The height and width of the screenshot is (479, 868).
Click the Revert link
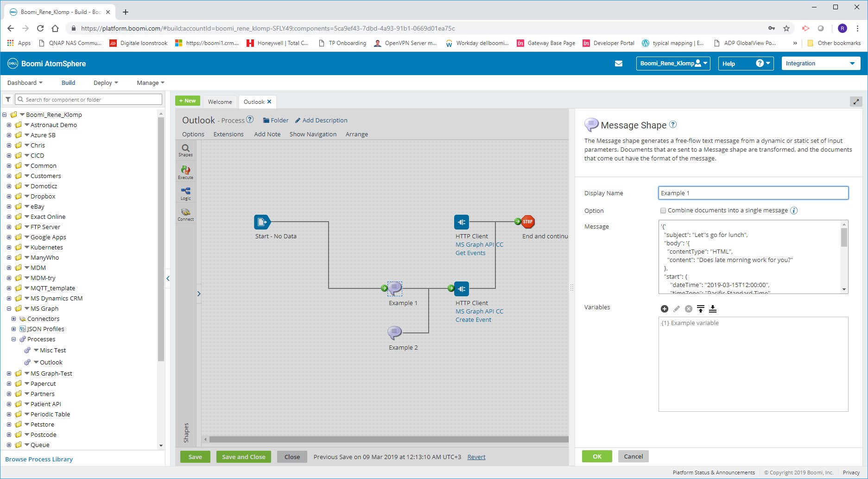476,457
